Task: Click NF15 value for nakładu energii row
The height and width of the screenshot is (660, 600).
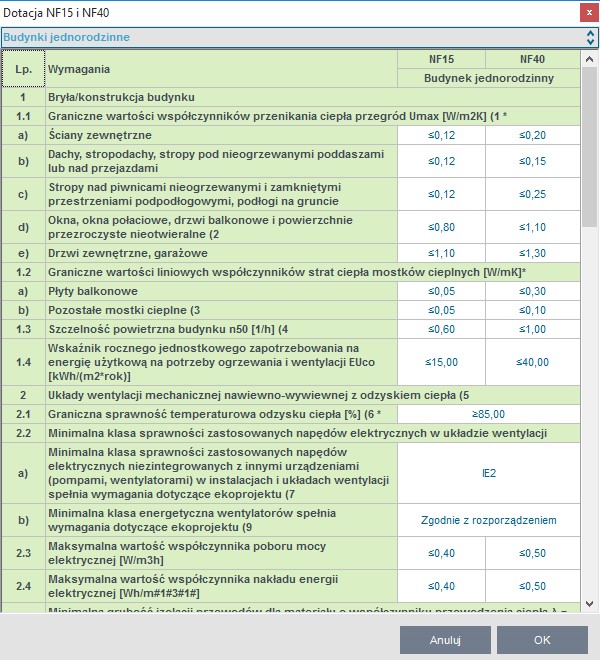Action: [441, 586]
